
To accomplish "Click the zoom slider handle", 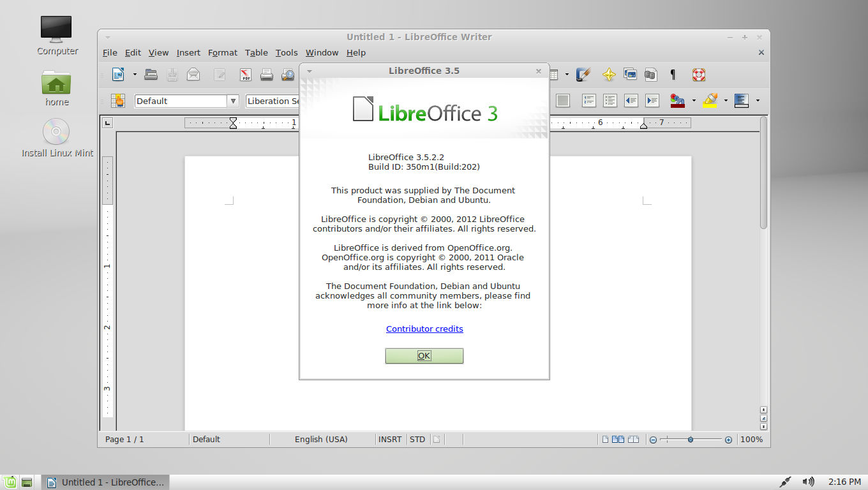I will pyautogui.click(x=691, y=440).
